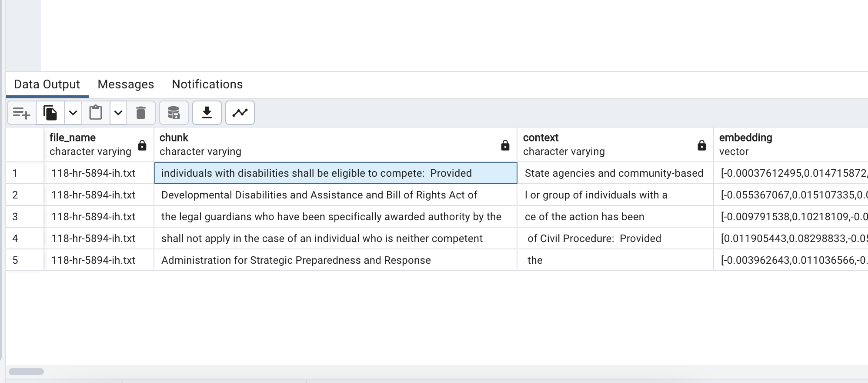The width and height of the screenshot is (868, 383).
Task: Select the embedding column header
Action: [x=791, y=144]
